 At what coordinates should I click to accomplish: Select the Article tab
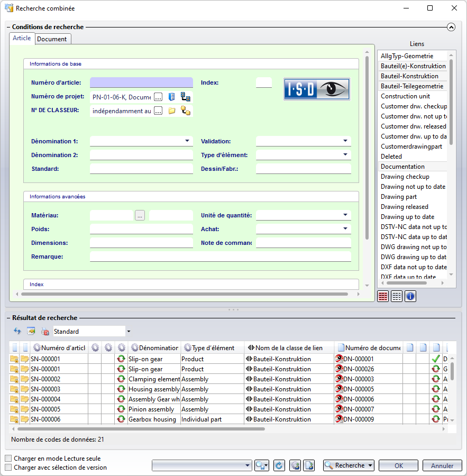(x=22, y=39)
